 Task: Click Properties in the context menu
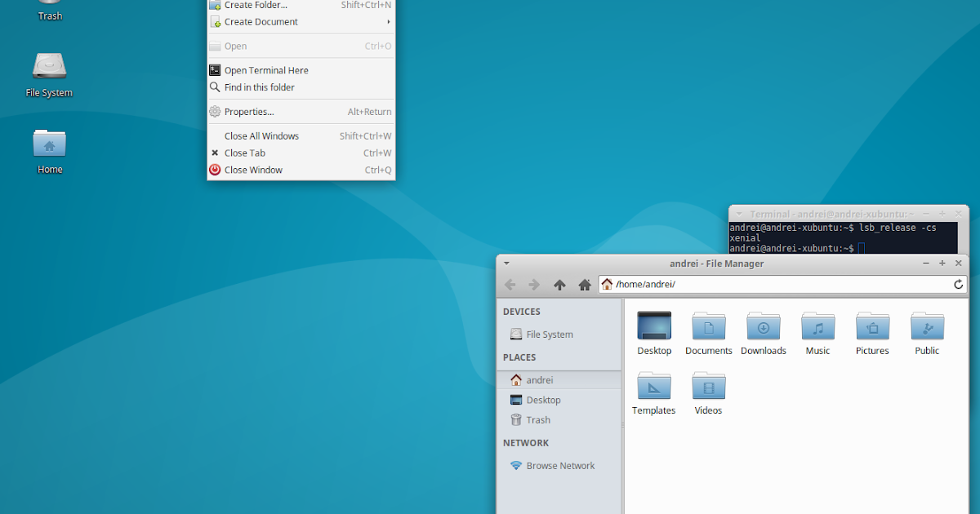[x=247, y=112]
